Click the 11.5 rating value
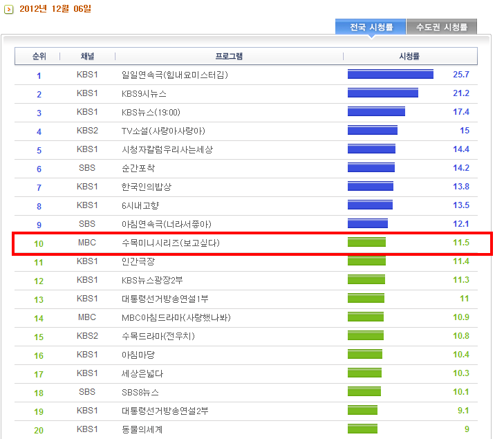504x439 pixels. pyautogui.click(x=461, y=242)
